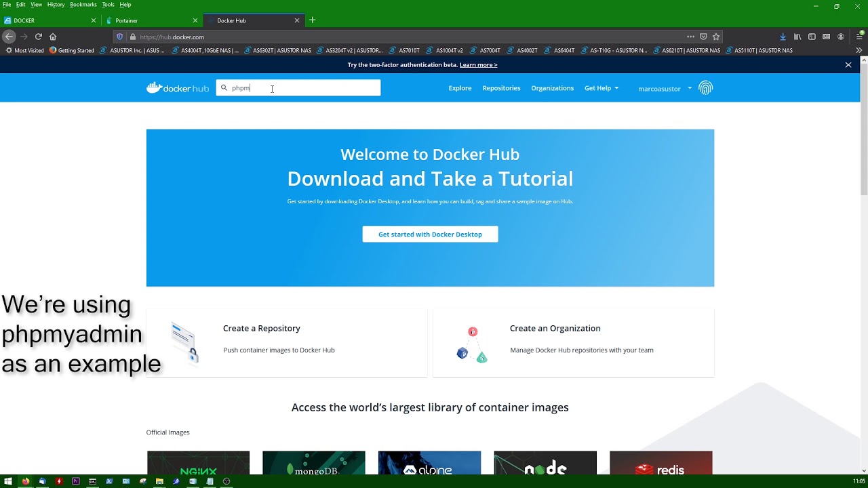Close the Portainer tab
Viewport: 868px width, 488px height.
[195, 20]
